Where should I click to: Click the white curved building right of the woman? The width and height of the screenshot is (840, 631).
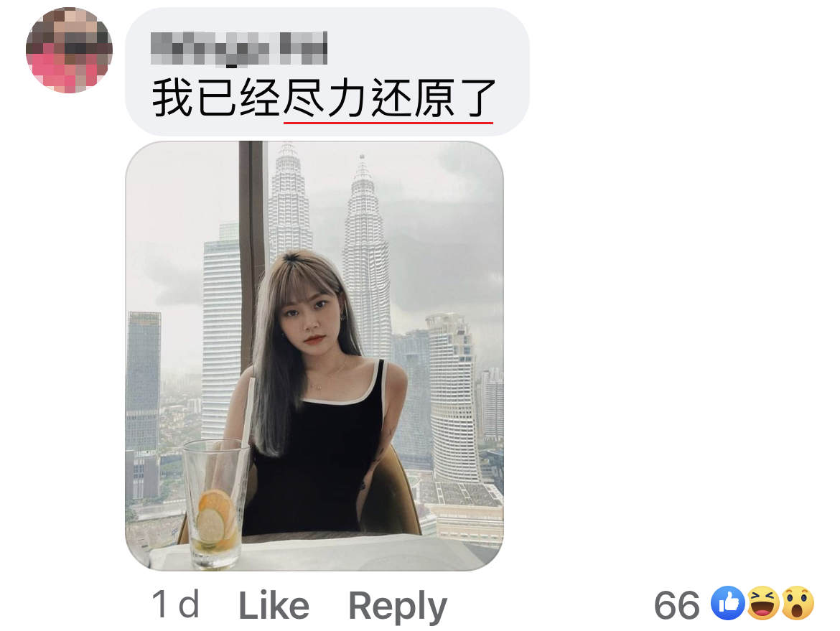point(453,396)
